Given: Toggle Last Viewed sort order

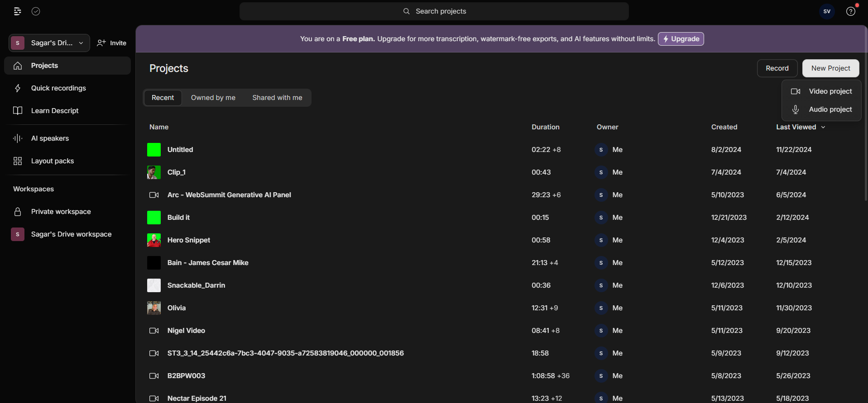Looking at the screenshot, I should 800,127.
